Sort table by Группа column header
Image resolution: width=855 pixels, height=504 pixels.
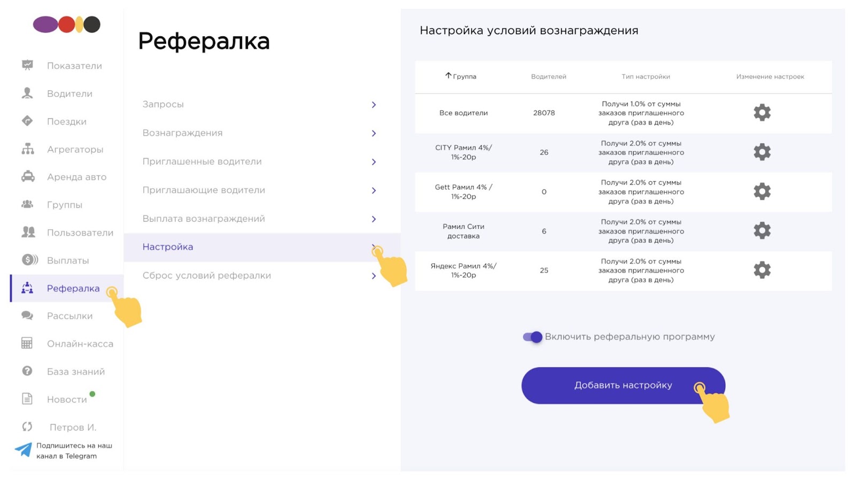[461, 76]
